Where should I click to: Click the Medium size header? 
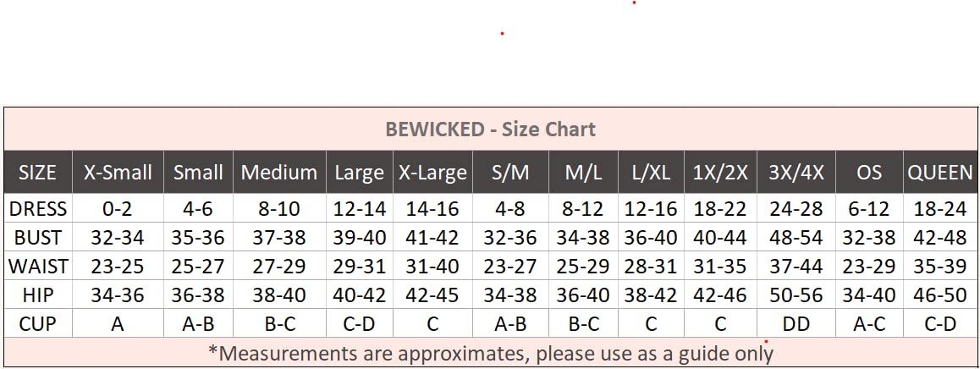click(278, 173)
